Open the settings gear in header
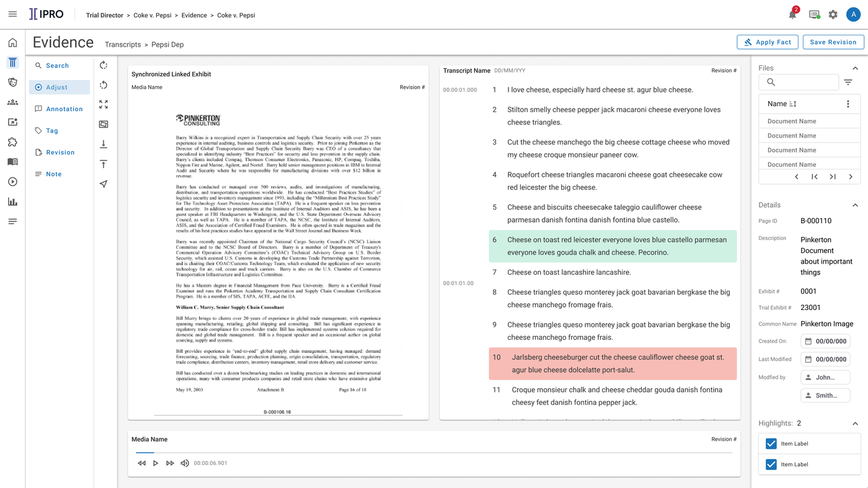Screen dimensions: 868x488 (833, 14)
